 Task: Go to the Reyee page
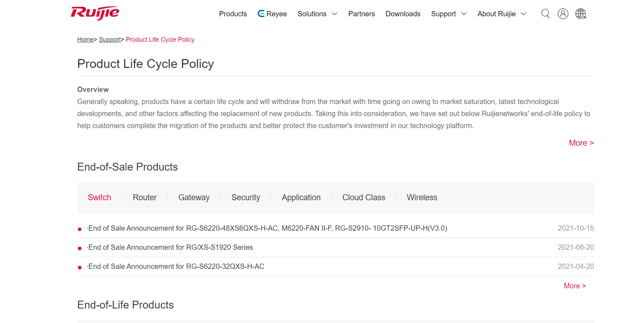272,14
